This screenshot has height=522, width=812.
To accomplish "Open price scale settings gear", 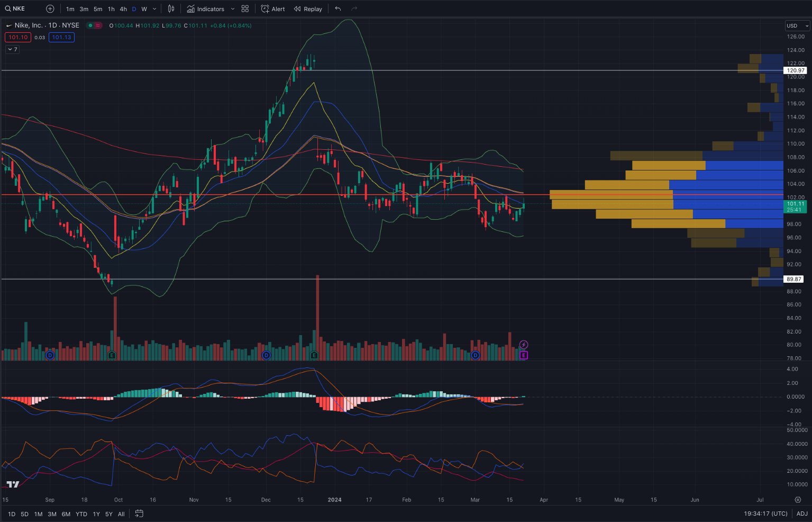I will 798,499.
